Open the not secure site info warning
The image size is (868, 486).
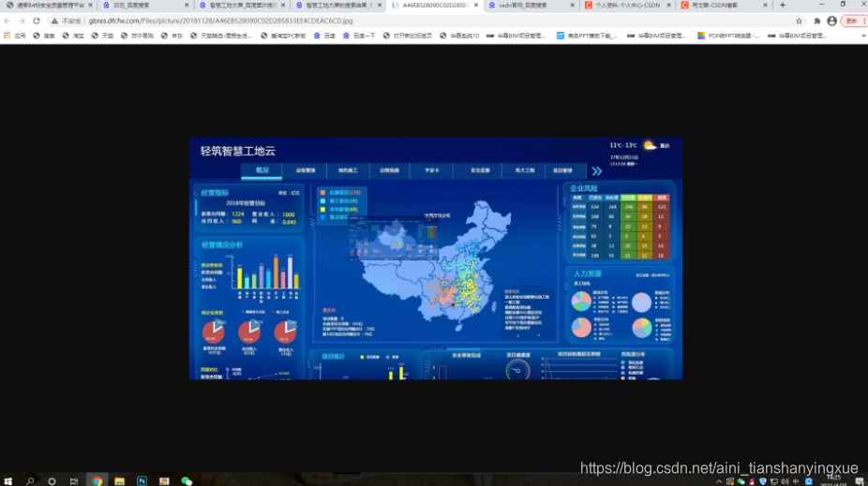[x=67, y=21]
